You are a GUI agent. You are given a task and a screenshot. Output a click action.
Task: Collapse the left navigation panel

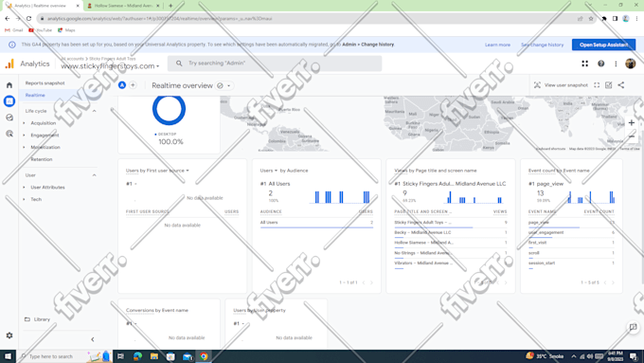pyautogui.click(x=93, y=339)
